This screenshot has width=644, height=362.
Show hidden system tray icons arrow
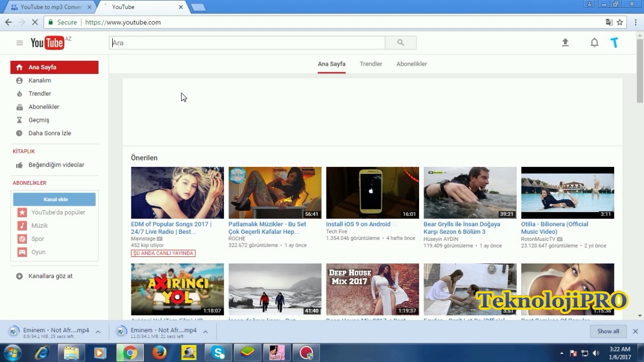coord(562,353)
